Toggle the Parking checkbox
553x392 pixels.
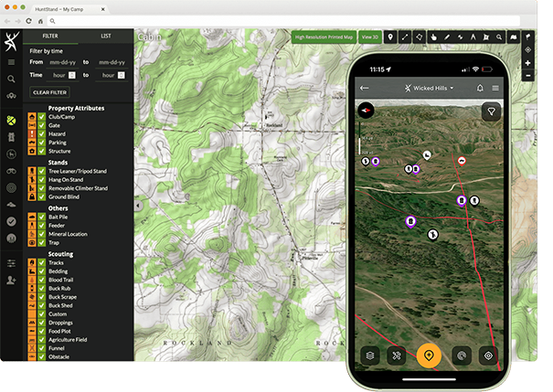42,143
